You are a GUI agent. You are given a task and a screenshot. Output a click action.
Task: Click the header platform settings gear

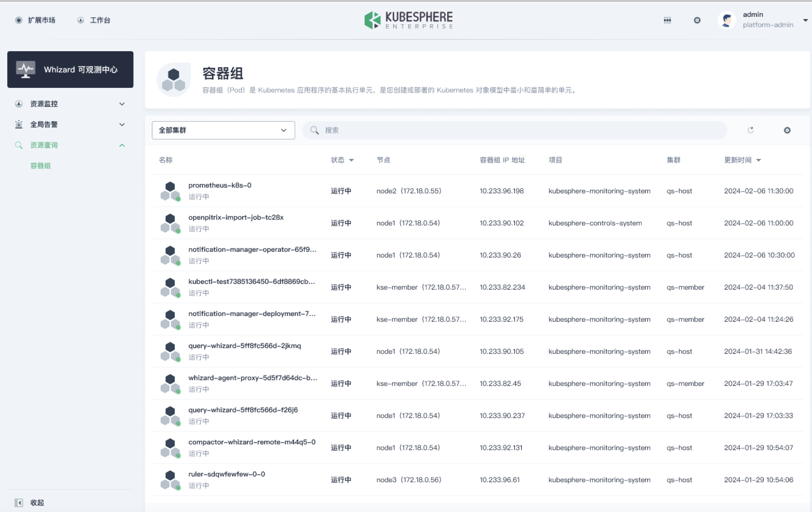pyautogui.click(x=697, y=20)
